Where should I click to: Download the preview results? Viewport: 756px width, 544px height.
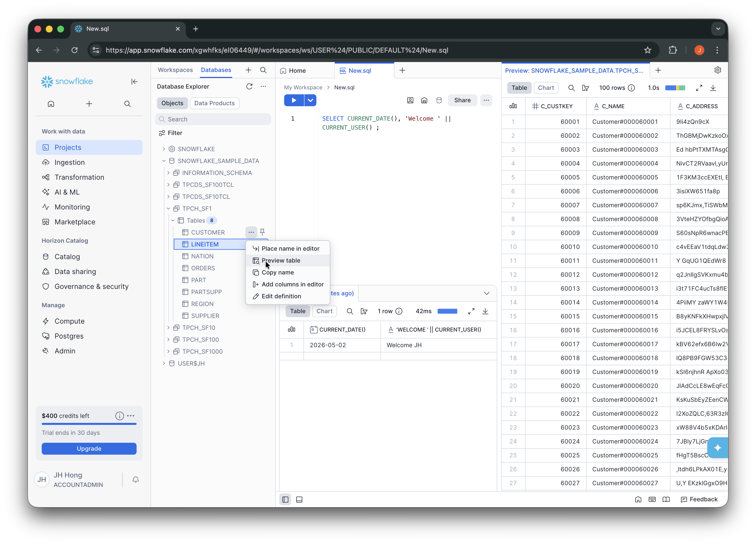click(x=713, y=88)
